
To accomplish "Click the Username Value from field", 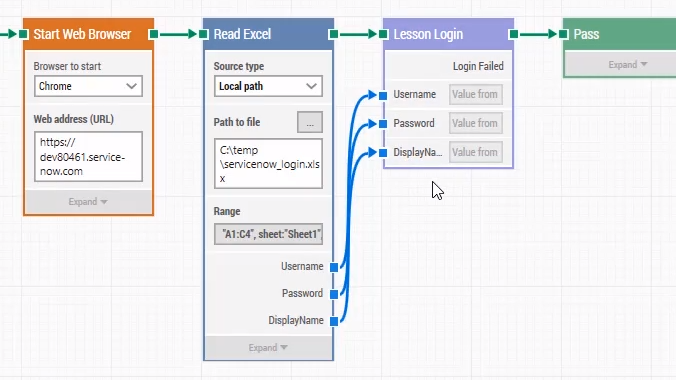I will tap(476, 94).
